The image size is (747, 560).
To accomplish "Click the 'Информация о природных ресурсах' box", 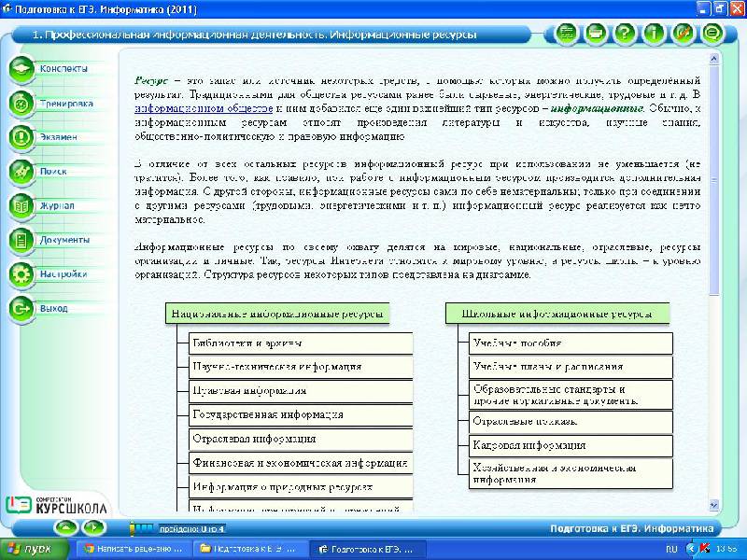I will 301,487.
